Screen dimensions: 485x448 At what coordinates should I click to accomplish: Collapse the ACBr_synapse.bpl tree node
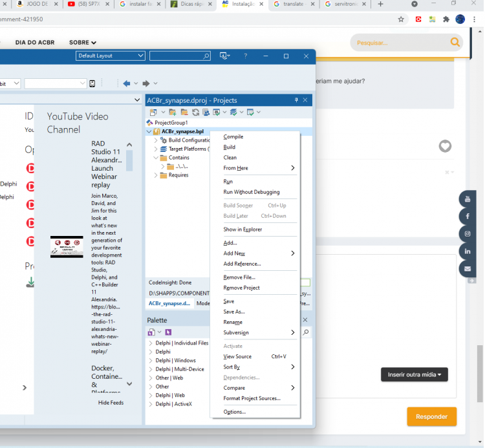point(149,132)
